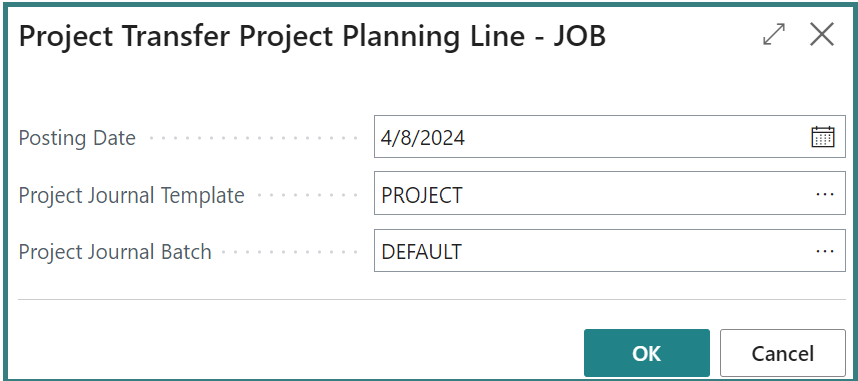Screen dimensions: 858x381
Task: Click the DEFAULT batch value text
Action: coord(421,252)
